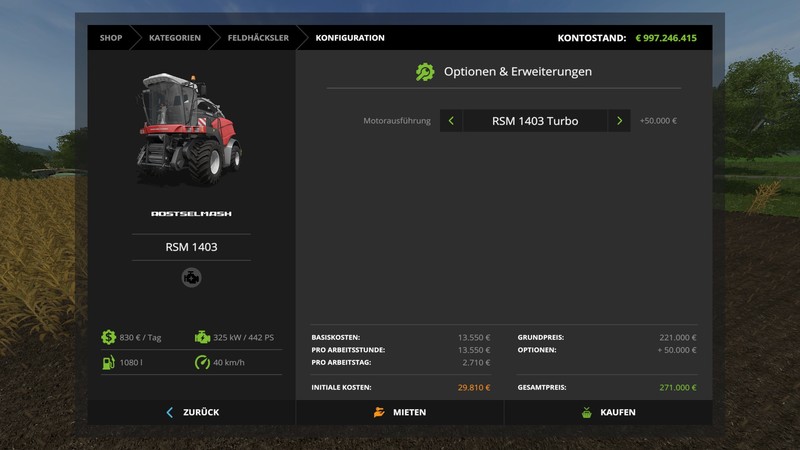Click the engine power icon

pyautogui.click(x=203, y=338)
